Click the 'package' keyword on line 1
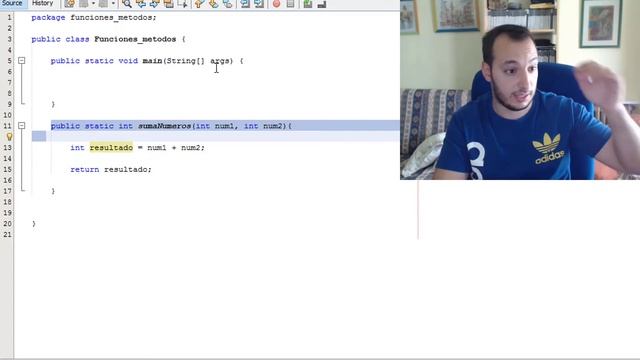Screen dimensions: 640x360 (48, 18)
